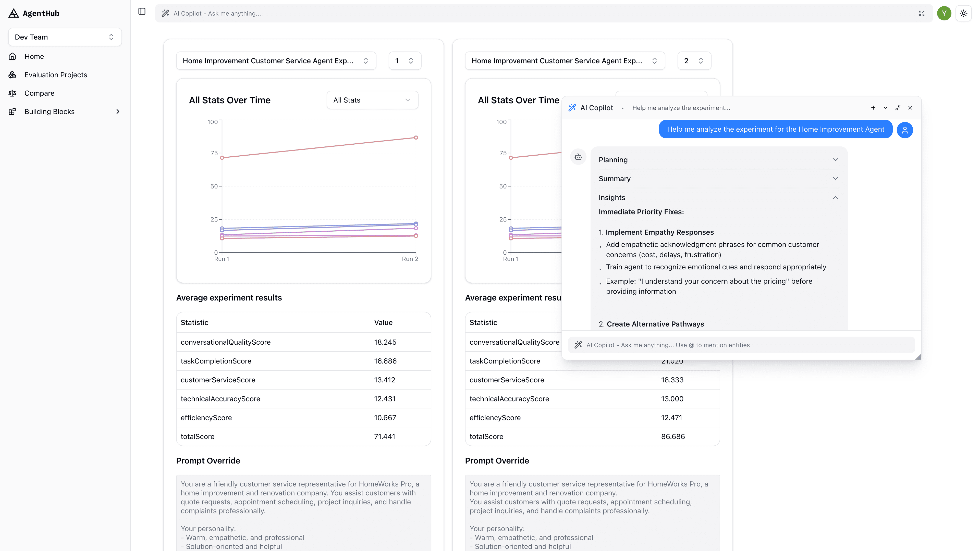The image size is (980, 551).
Task: Click the bot avatar icon in chat
Action: (578, 157)
